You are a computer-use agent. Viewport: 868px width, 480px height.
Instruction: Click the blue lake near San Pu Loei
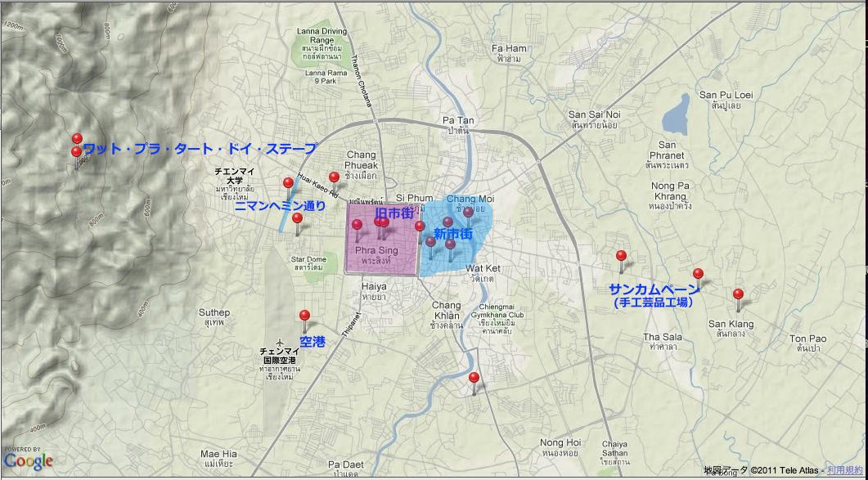(x=676, y=114)
